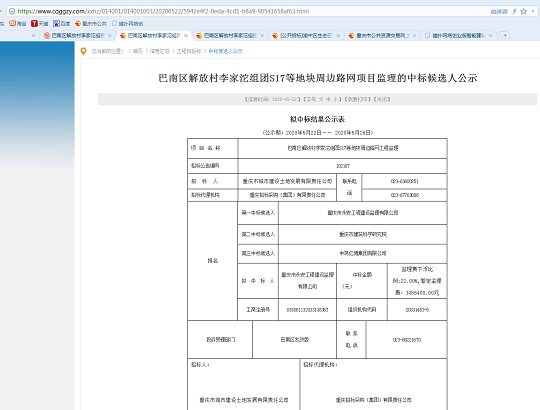Click the 023-66221670 phone cell
Screen dimensions: 540x410
[406, 339]
